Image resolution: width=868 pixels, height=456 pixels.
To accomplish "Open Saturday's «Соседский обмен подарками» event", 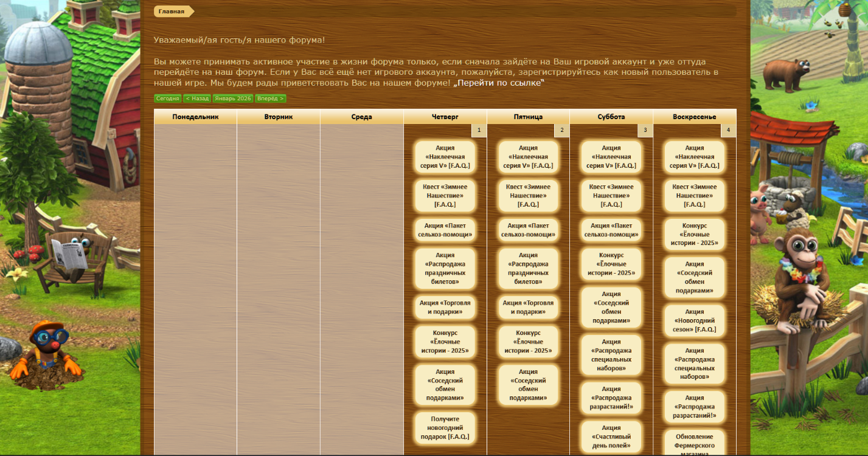I will click(611, 307).
